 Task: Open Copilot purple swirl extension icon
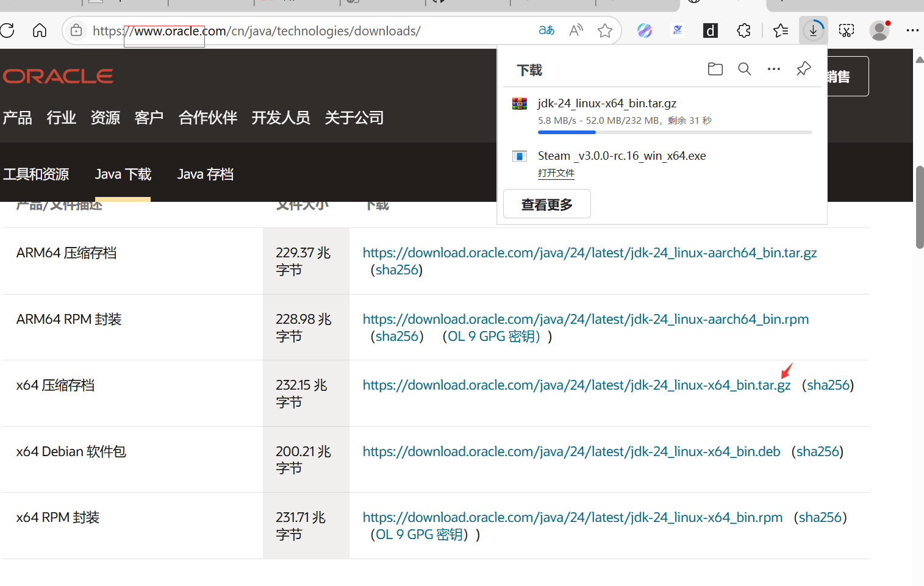click(645, 30)
